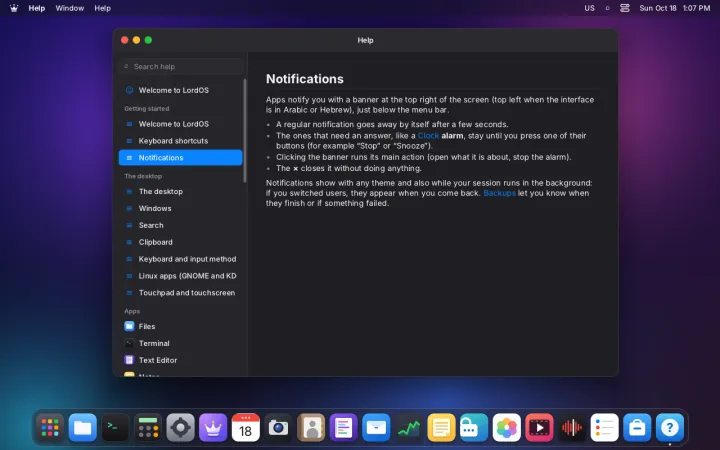Open the Help menu right of Window

102,8
